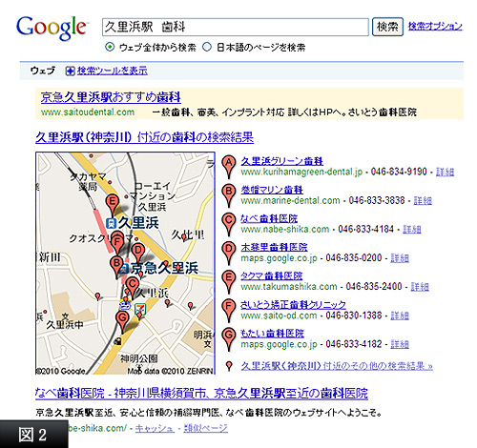Open the marine-dental.com clinic title link
This screenshot has height=448, width=477.
(272, 190)
